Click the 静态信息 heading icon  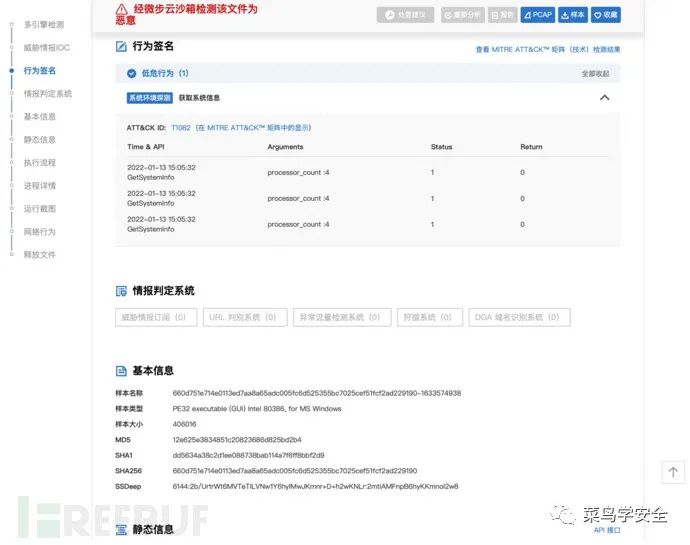tap(121, 530)
